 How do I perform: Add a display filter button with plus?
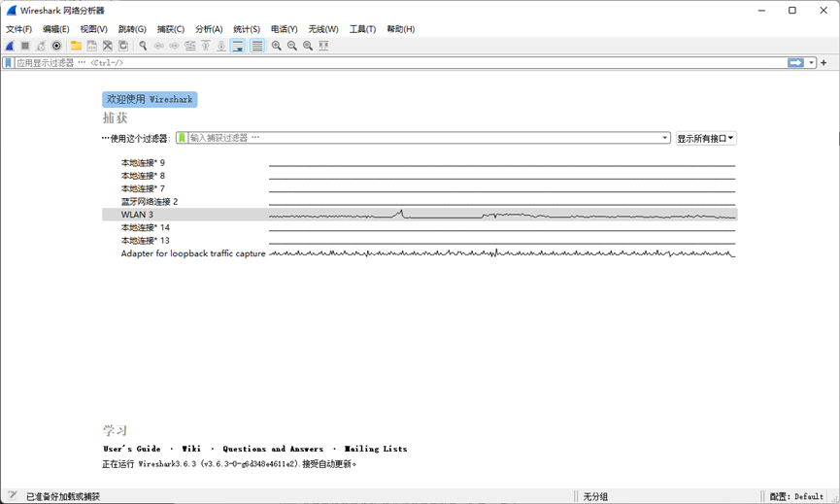[x=823, y=63]
